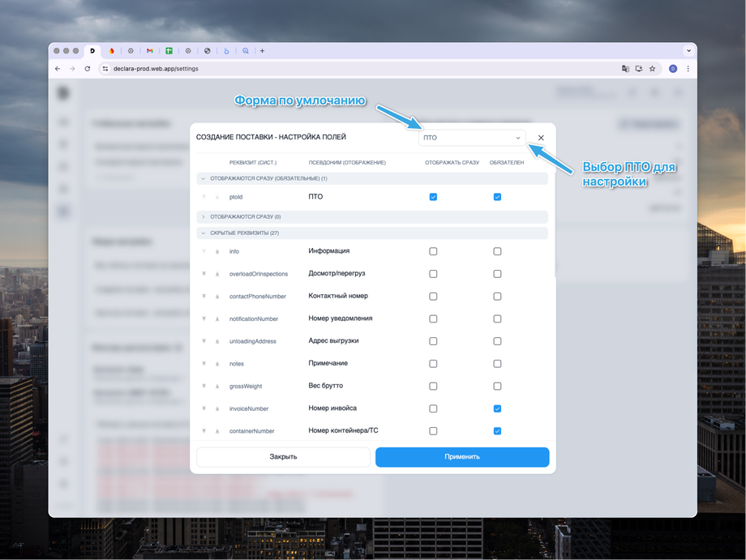This screenshot has height=560, width=746.
Task: Move invoiceNumber row to top
Action: point(204,408)
